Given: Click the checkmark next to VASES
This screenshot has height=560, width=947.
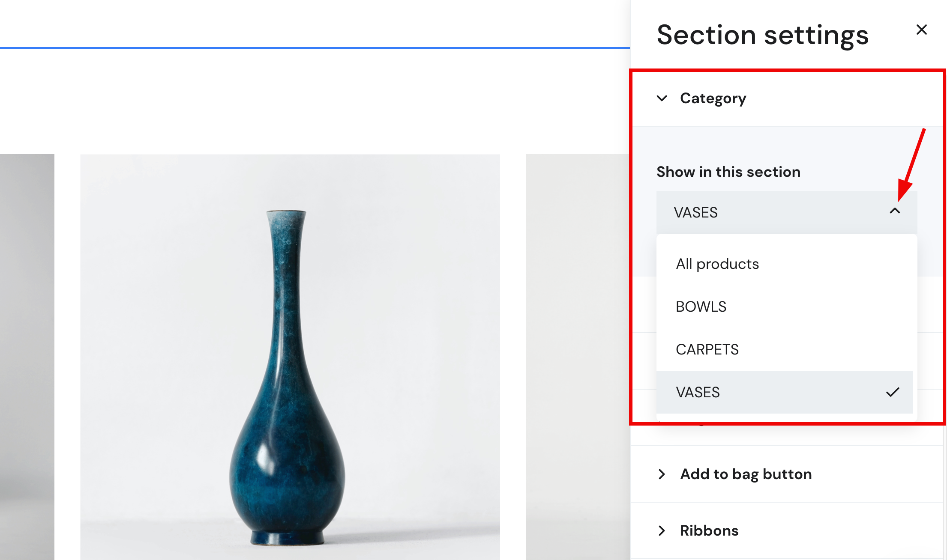Looking at the screenshot, I should 893,391.
